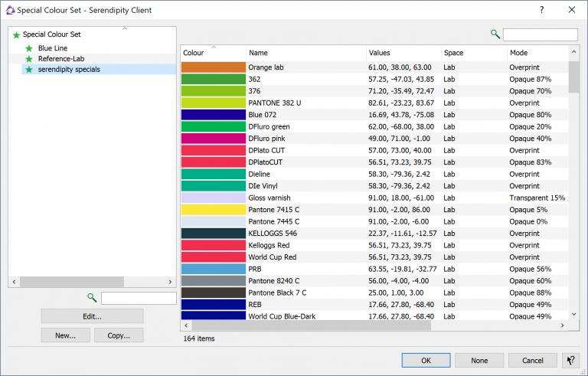The width and height of the screenshot is (588, 376).
Task: Click the tree's horizontal scrollbar right arrow
Action: (x=170, y=282)
